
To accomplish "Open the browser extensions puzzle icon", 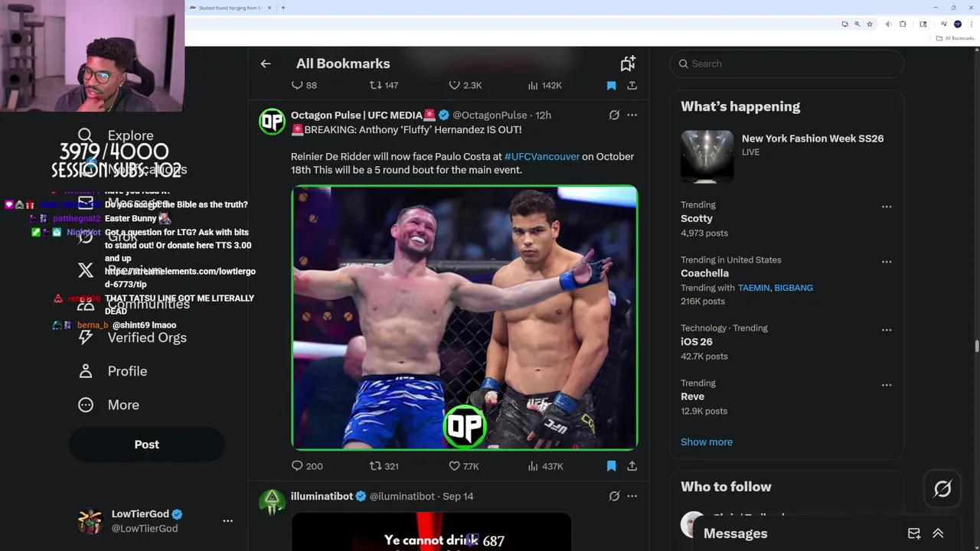I will pyautogui.click(x=903, y=24).
